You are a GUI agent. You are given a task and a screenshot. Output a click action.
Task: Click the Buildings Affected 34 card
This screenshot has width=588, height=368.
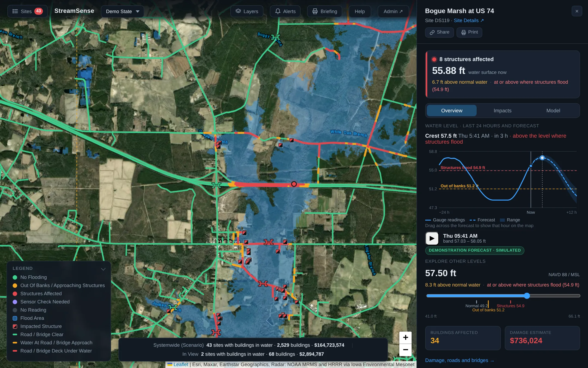coord(463,338)
